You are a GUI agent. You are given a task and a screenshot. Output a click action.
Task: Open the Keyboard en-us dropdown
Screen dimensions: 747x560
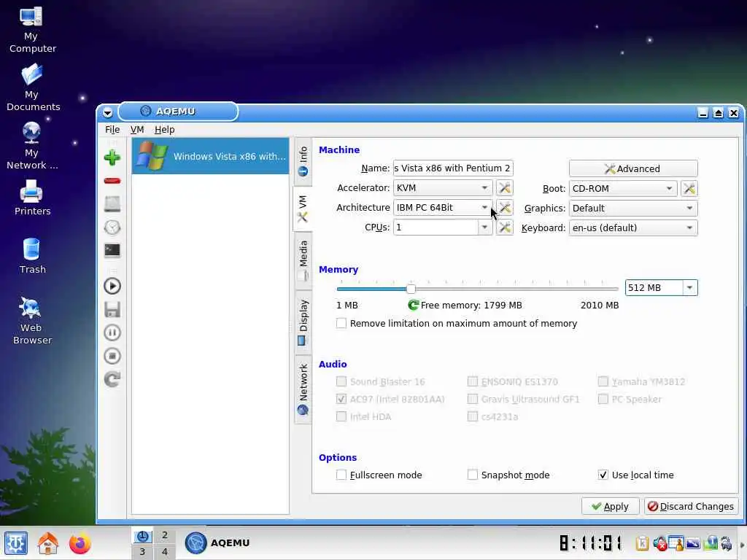point(633,228)
